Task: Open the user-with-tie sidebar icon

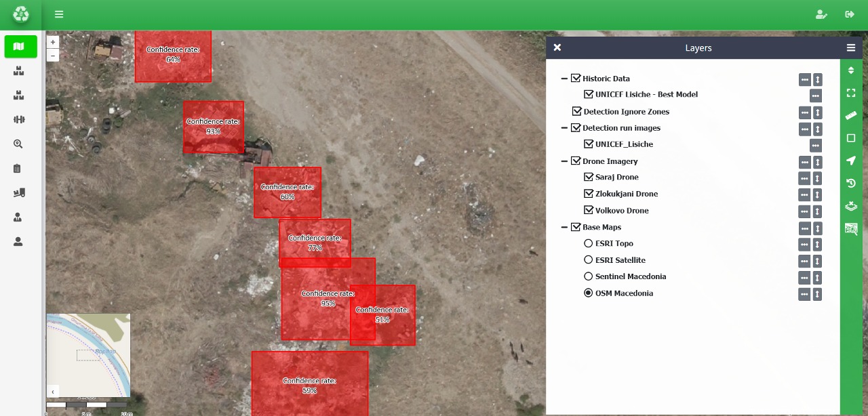Action: (18, 217)
